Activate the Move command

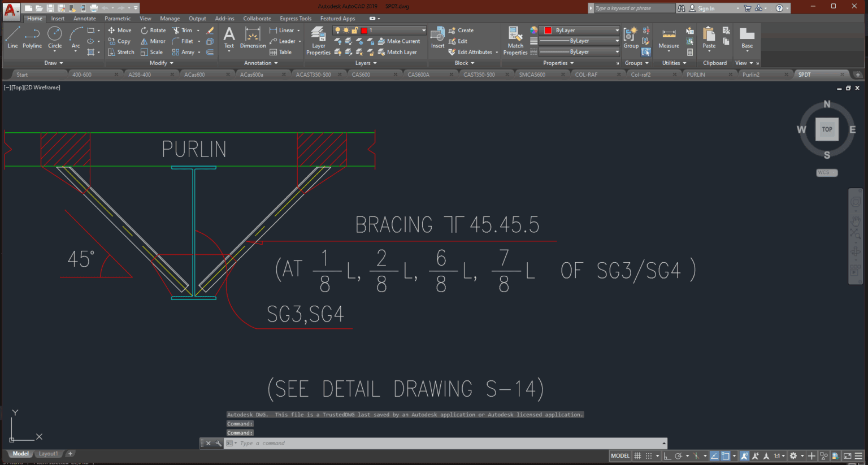[x=120, y=30]
